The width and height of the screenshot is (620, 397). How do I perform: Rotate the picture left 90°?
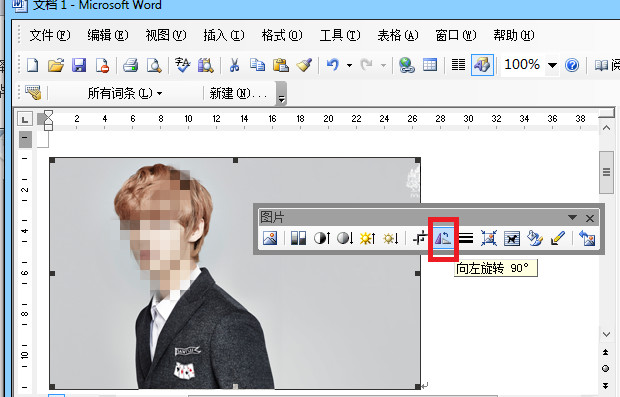(443, 238)
